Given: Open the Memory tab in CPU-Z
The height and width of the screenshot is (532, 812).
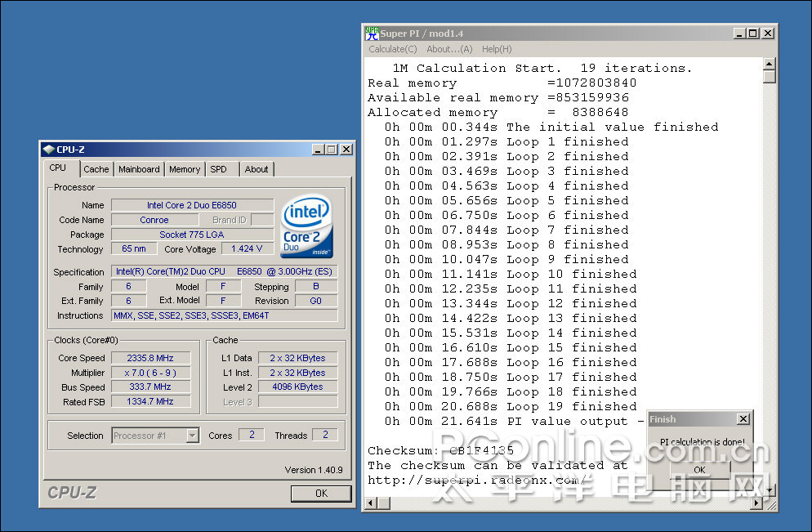Looking at the screenshot, I should tap(185, 169).
